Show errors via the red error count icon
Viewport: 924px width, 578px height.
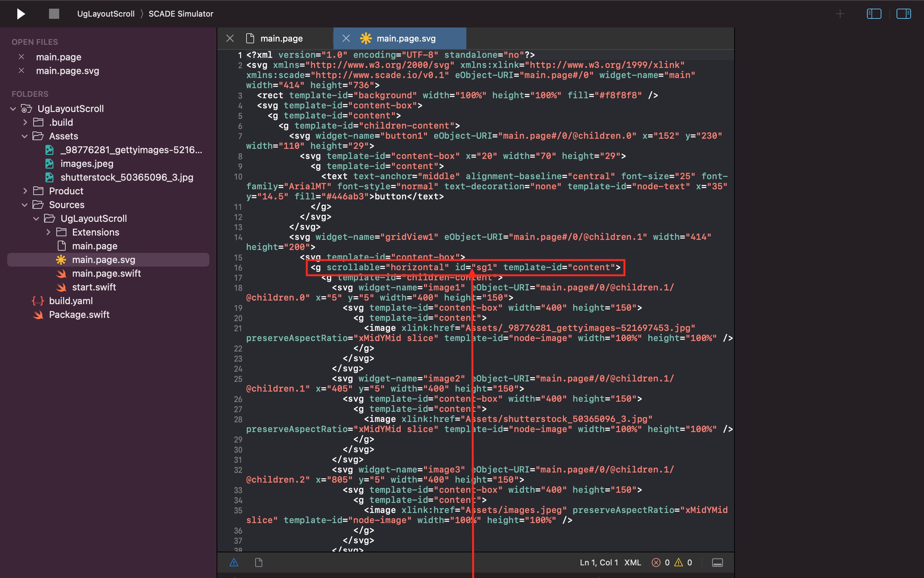656,562
